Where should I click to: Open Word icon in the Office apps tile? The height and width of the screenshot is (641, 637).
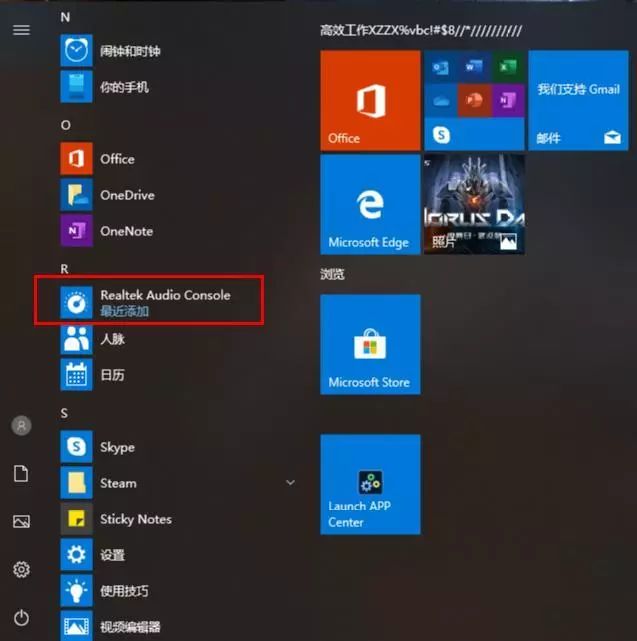(474, 67)
